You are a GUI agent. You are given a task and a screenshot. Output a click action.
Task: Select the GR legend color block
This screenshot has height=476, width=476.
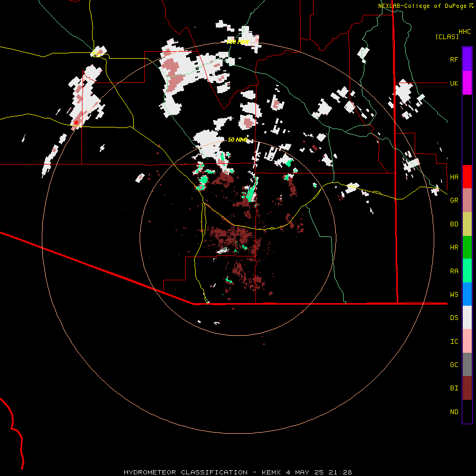[x=467, y=200]
